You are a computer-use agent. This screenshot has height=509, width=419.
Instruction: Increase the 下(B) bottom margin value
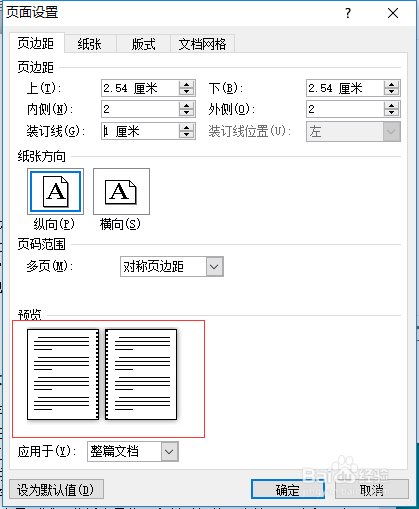pyautogui.click(x=392, y=84)
